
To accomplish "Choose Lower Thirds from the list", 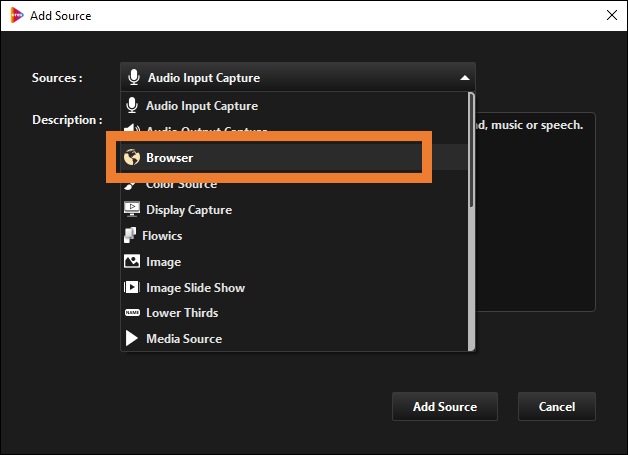I will tap(294, 313).
